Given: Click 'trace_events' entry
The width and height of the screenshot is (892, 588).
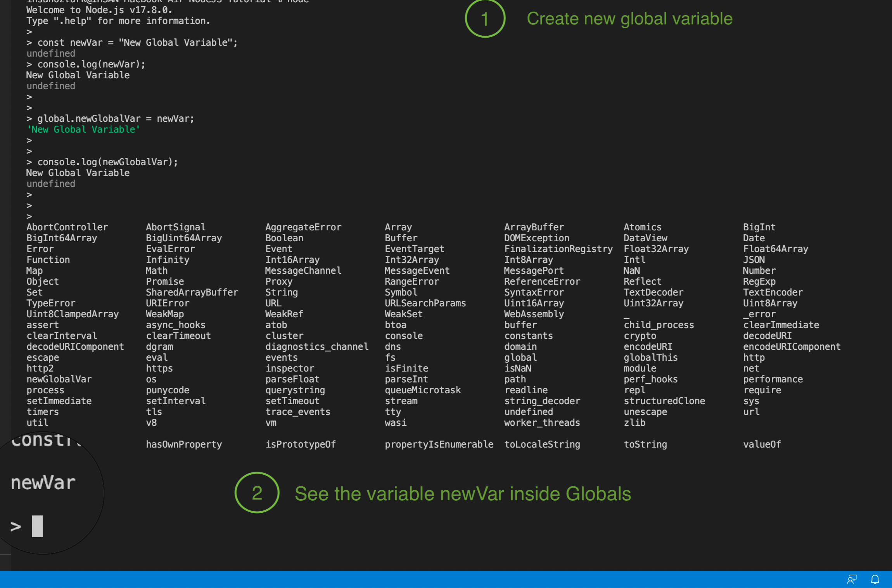Looking at the screenshot, I should coord(298,412).
